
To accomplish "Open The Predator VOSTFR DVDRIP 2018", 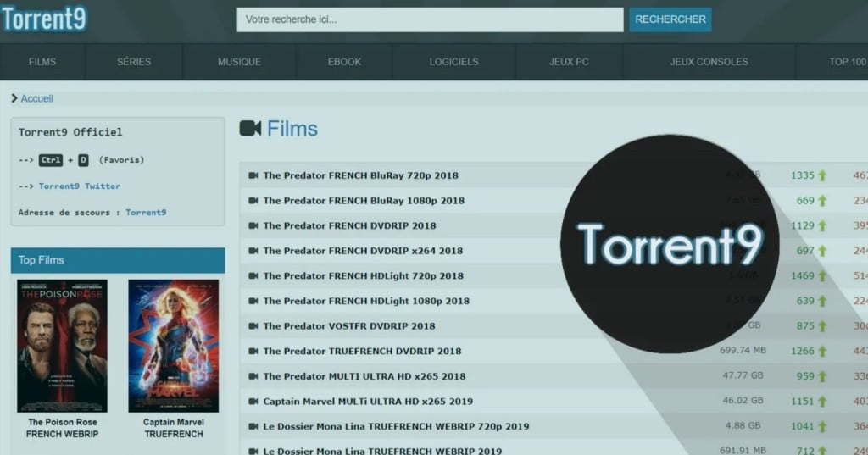I will click(349, 326).
